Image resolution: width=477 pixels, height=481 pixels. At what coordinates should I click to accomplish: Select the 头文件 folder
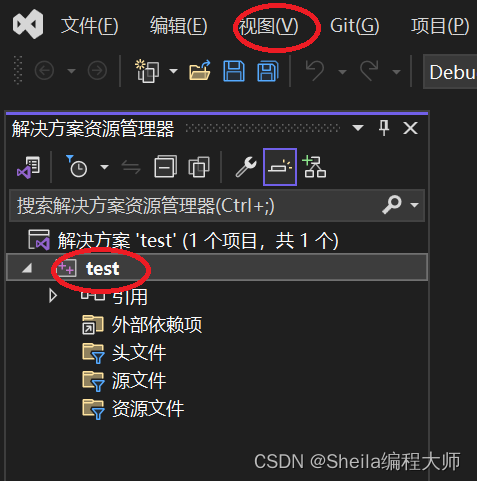pyautogui.click(x=139, y=353)
